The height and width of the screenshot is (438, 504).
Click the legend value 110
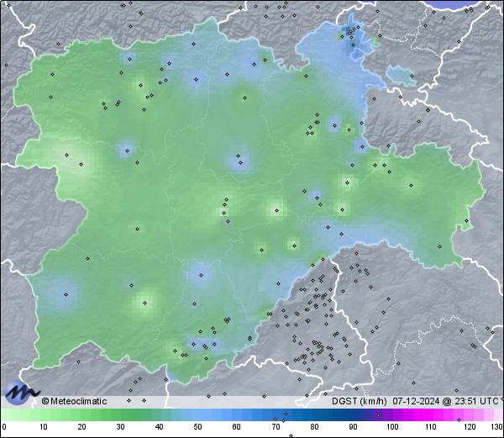tap(431, 427)
